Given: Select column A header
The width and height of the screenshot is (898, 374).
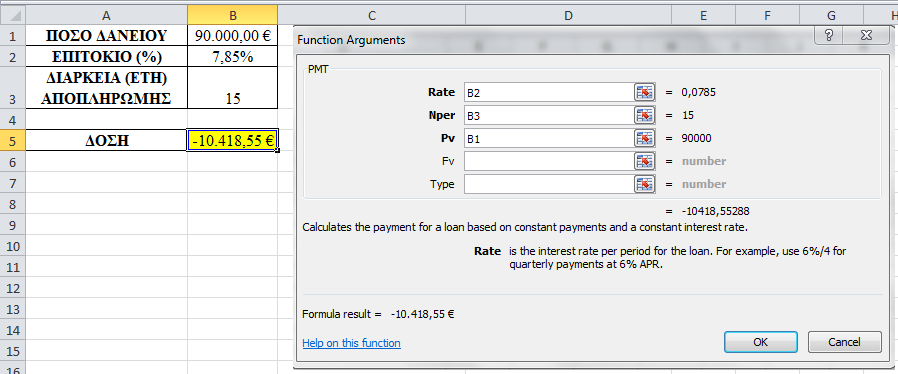Looking at the screenshot, I should pyautogui.click(x=107, y=15).
